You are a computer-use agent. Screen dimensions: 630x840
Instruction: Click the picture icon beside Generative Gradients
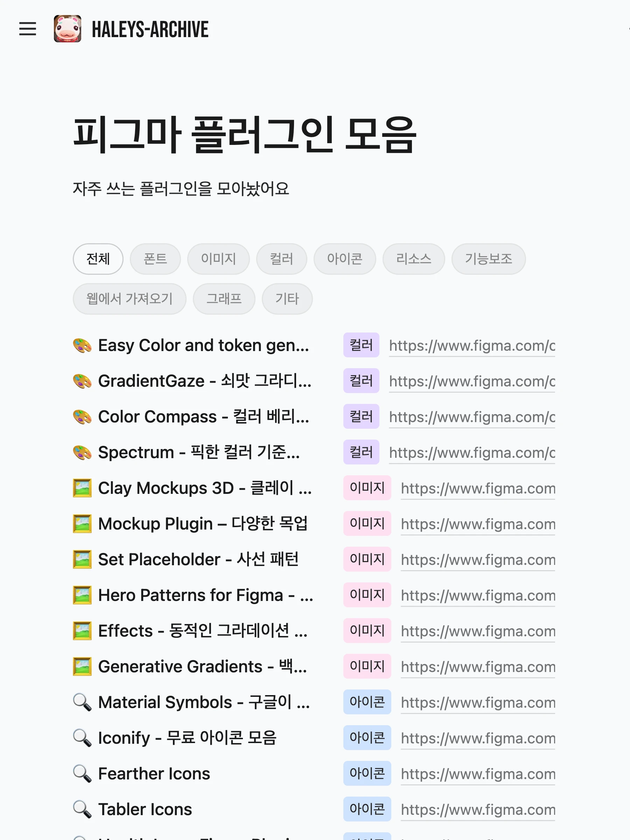pos(82,667)
